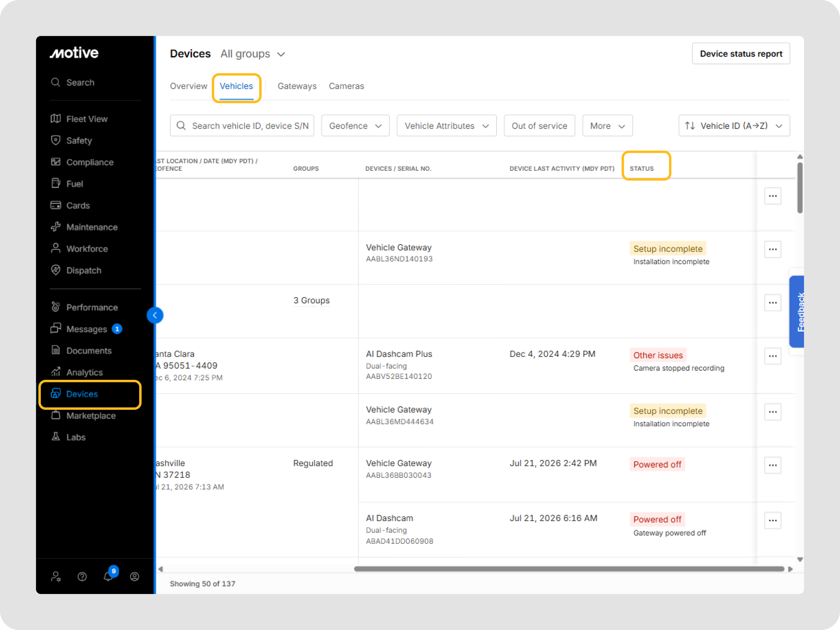Open Vehicle ID (A→Z) sort dropdown
The width and height of the screenshot is (840, 630).
point(734,126)
